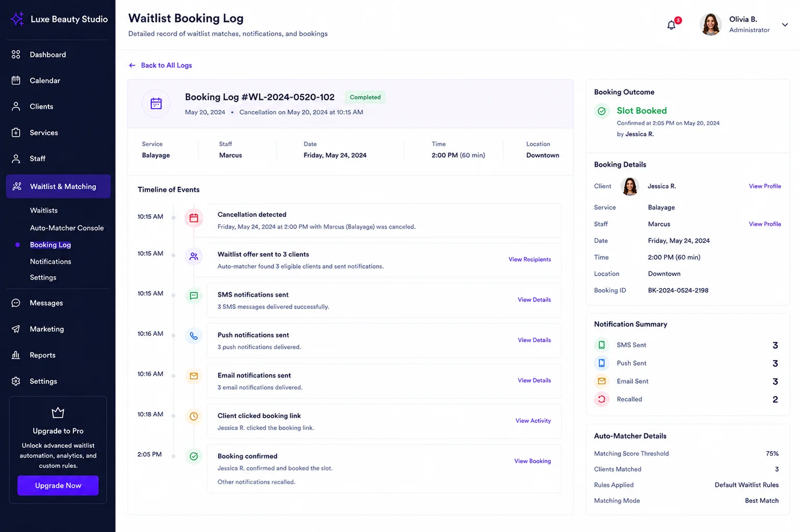Click the Slot Booked green check icon
Screen dimensions: 800x532
[x=602, y=111]
